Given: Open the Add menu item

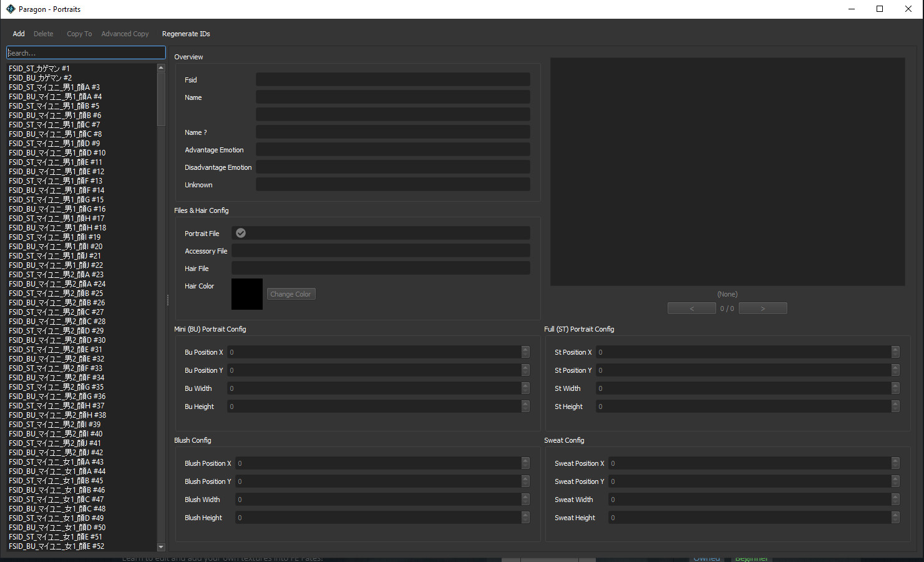Looking at the screenshot, I should 19,34.
